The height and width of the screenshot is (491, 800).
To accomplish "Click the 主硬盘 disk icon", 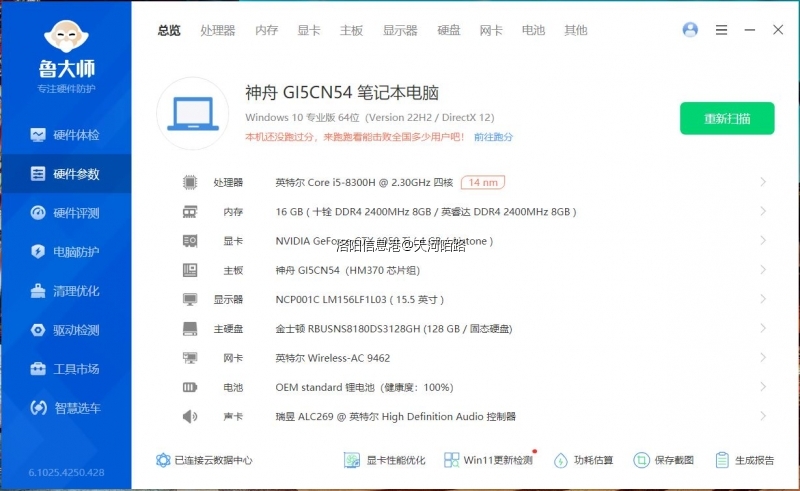I will click(x=190, y=329).
